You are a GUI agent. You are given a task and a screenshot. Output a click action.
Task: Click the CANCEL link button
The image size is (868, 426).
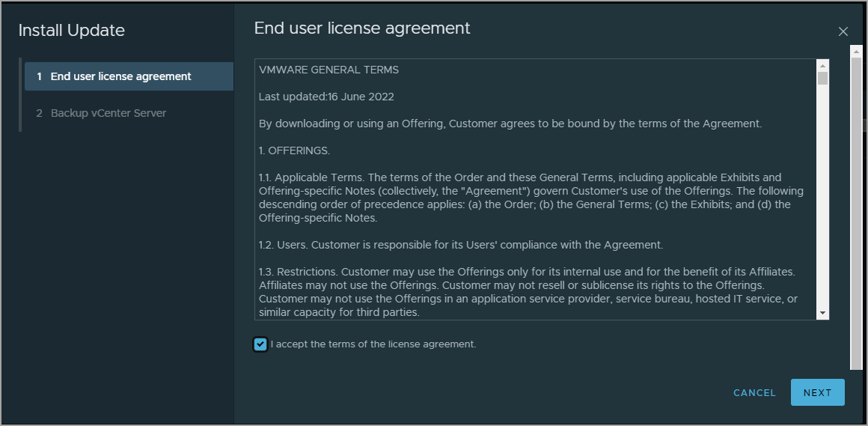(754, 393)
